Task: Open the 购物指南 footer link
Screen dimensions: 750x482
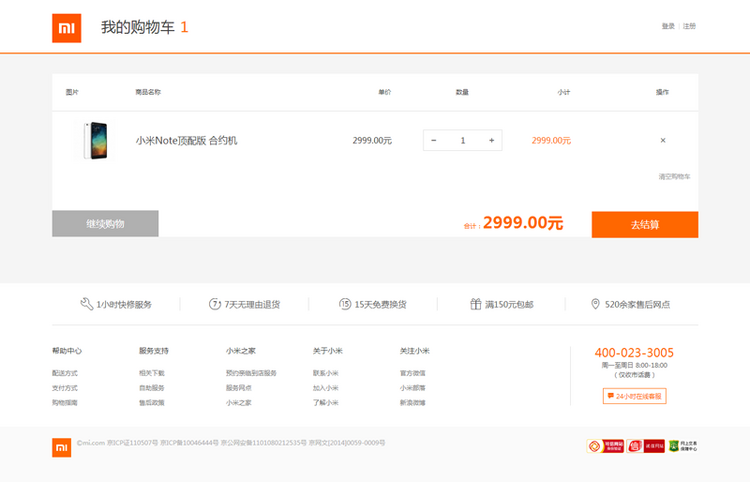Action: click(65, 403)
